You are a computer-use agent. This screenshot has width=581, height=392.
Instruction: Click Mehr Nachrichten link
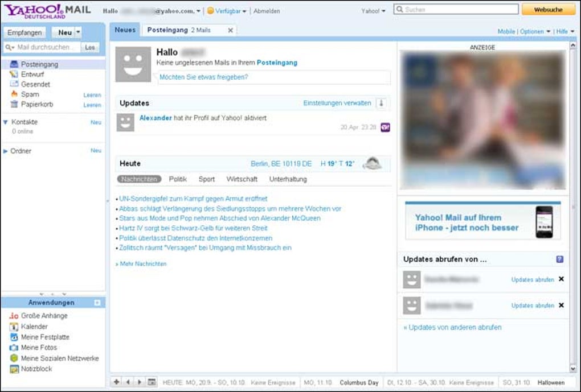(143, 264)
